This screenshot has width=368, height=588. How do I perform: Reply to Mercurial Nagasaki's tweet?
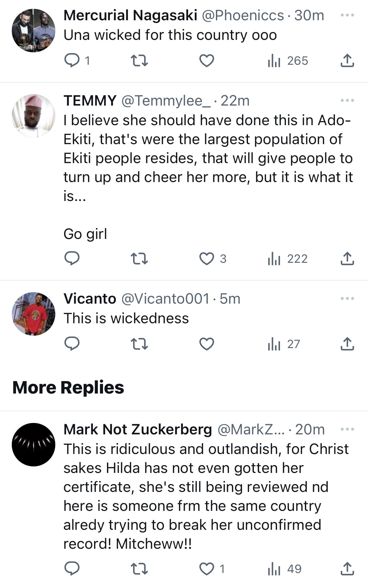(72, 61)
